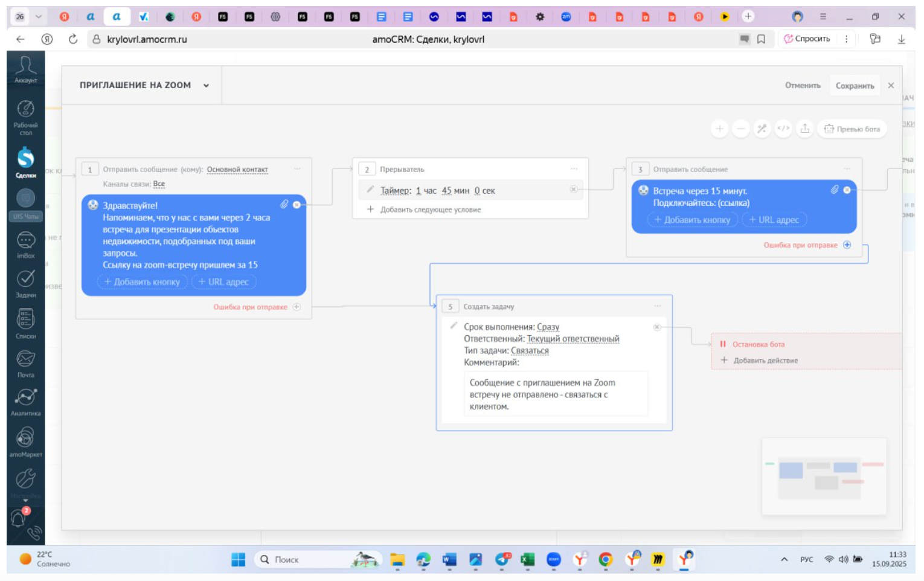924x581 pixels.
Task: Open Почта in left sidebar
Action: tap(25, 364)
